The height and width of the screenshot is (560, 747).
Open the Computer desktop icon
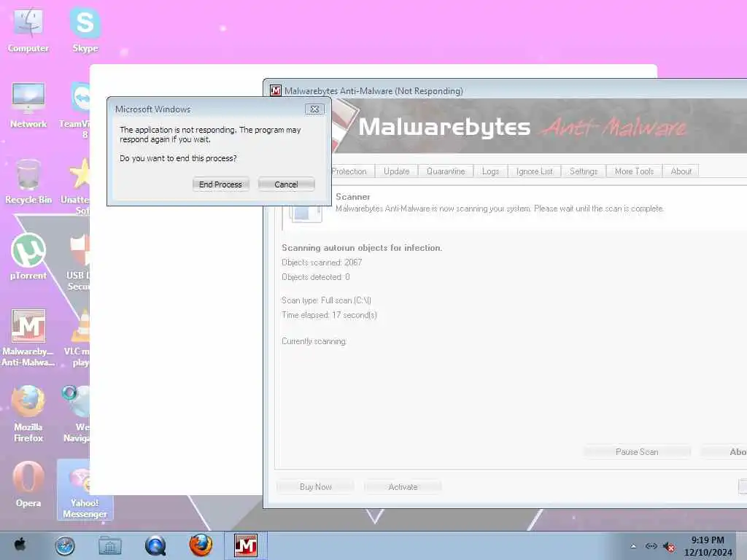28,29
